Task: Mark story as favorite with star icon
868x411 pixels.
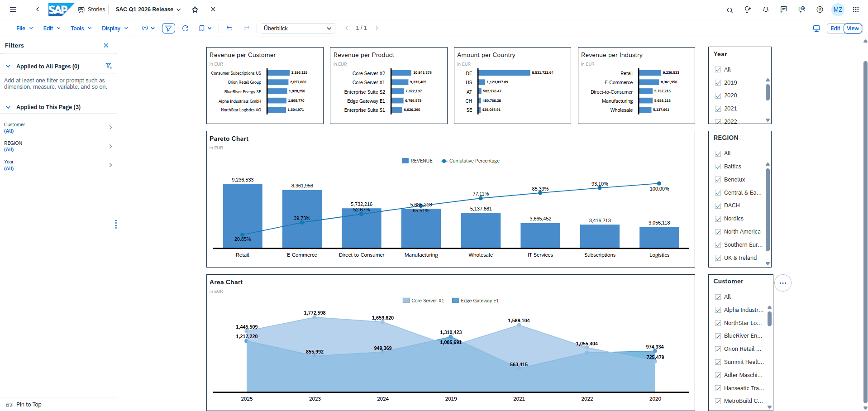Action: (195, 10)
